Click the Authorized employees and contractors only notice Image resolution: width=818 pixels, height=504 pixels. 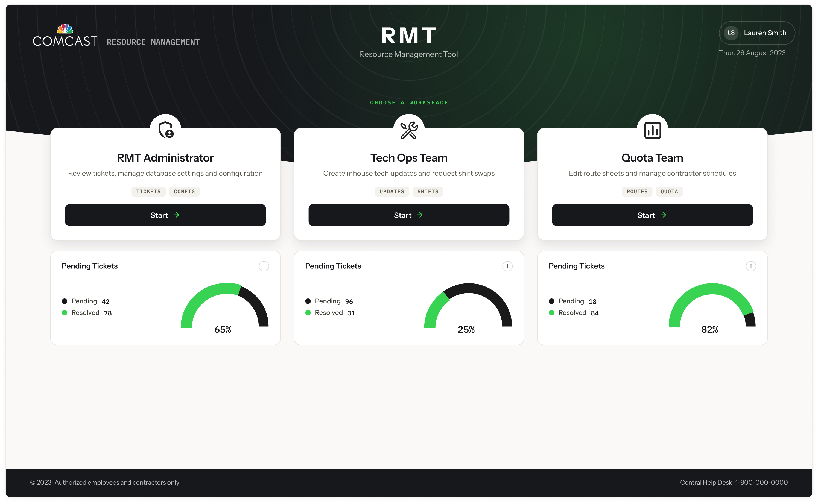click(117, 482)
